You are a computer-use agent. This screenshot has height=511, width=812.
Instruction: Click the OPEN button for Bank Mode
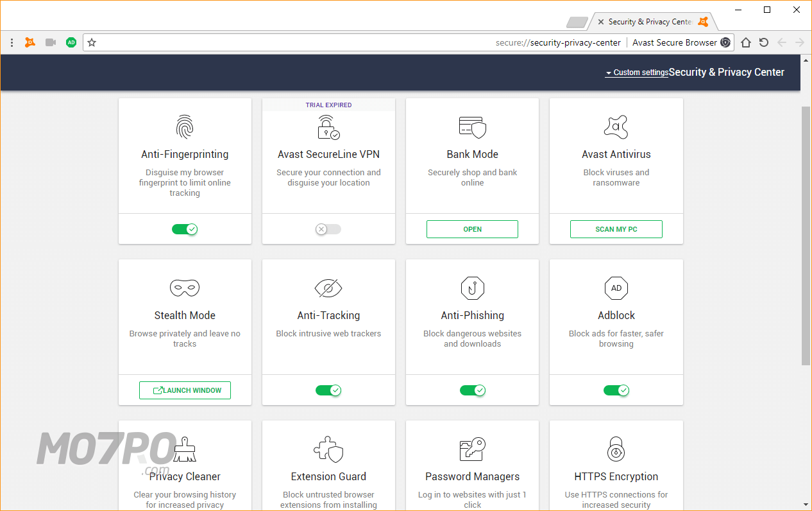[472, 229]
